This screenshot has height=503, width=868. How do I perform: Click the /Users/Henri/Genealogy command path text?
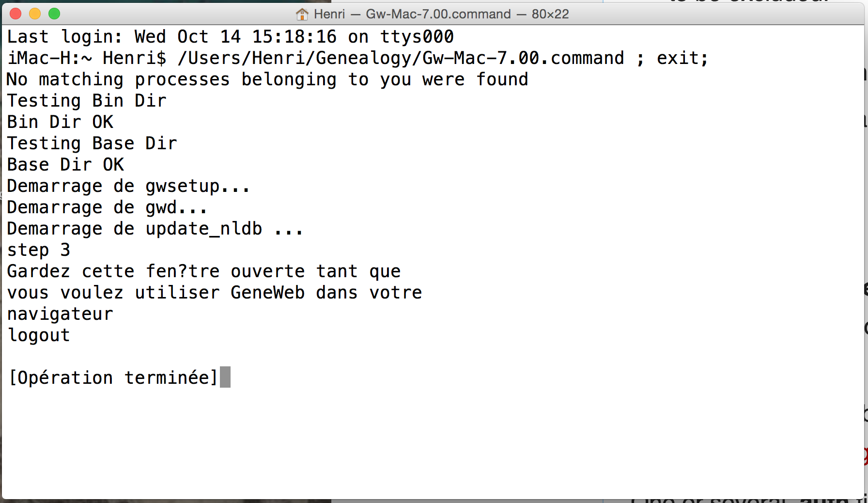(401, 58)
